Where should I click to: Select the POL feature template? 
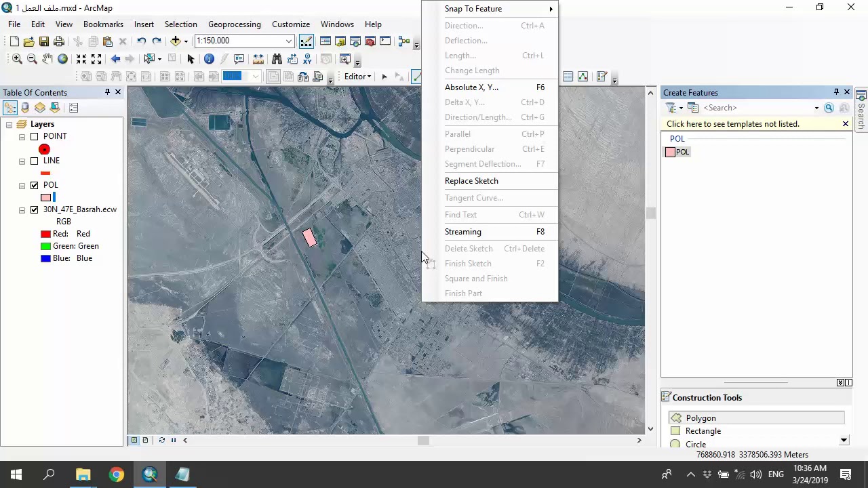pyautogui.click(x=677, y=152)
